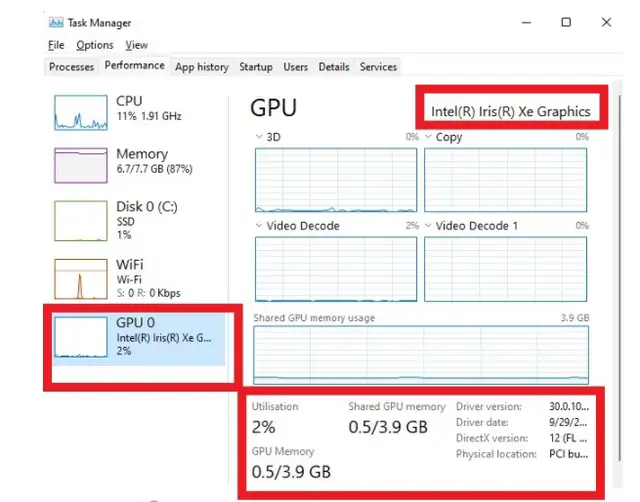Open the Video Decode engine dropdown
Viewport: 640px width, 502px height.
(x=259, y=225)
